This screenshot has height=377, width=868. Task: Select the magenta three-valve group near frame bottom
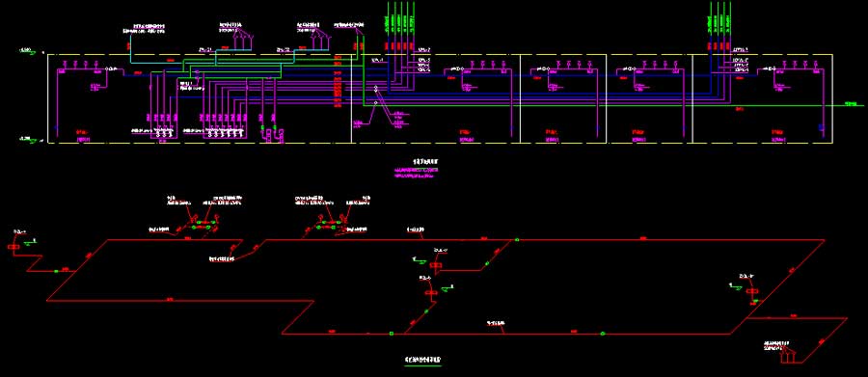[163, 133]
